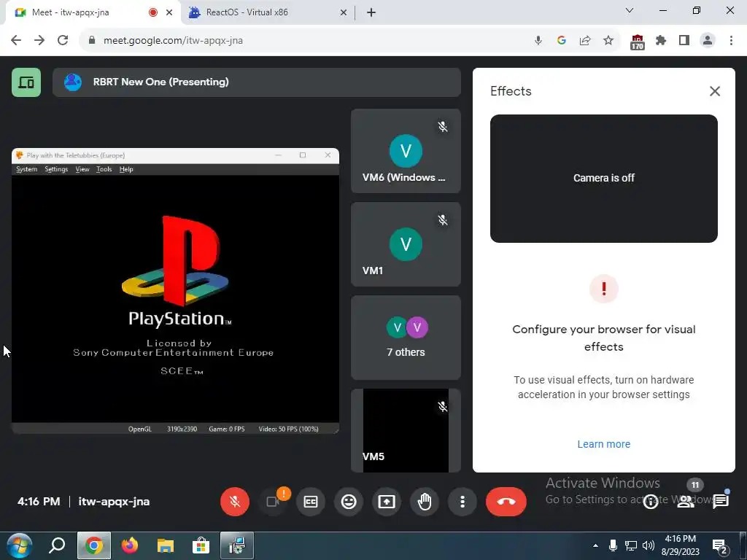Open the emoji reactions button
747x560 pixels.
(349, 502)
